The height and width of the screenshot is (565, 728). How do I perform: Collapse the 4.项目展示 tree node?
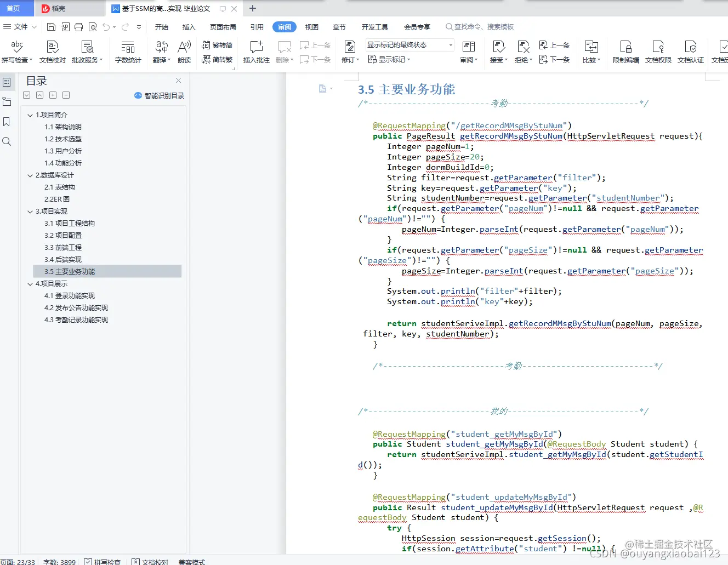(x=30, y=284)
